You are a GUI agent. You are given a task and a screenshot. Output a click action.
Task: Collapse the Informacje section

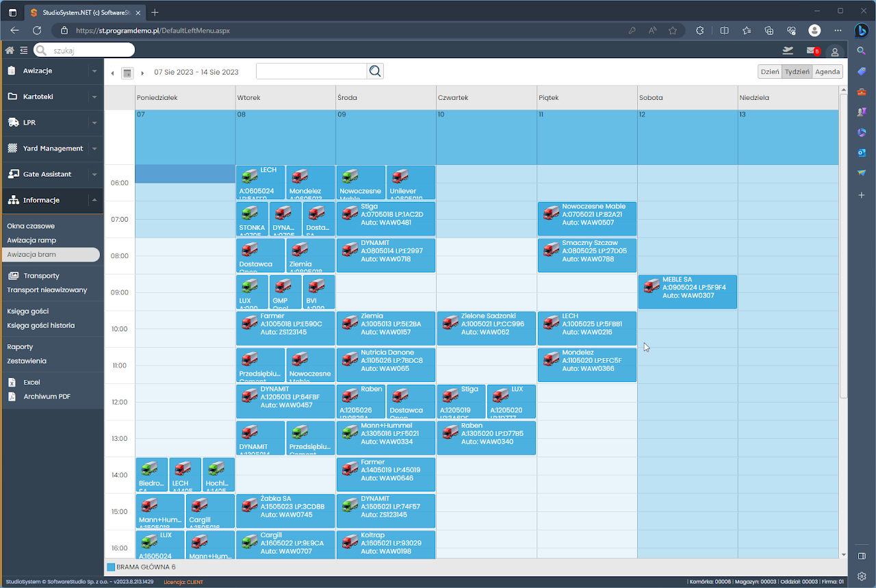click(94, 201)
